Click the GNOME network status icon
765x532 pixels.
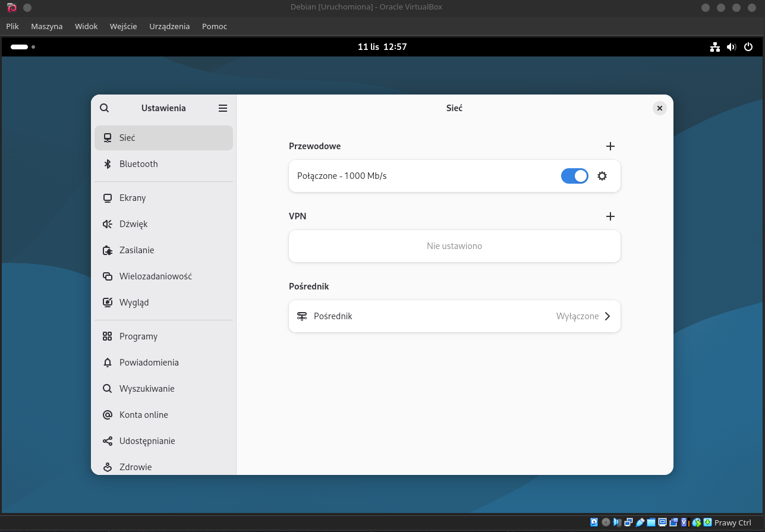(715, 47)
